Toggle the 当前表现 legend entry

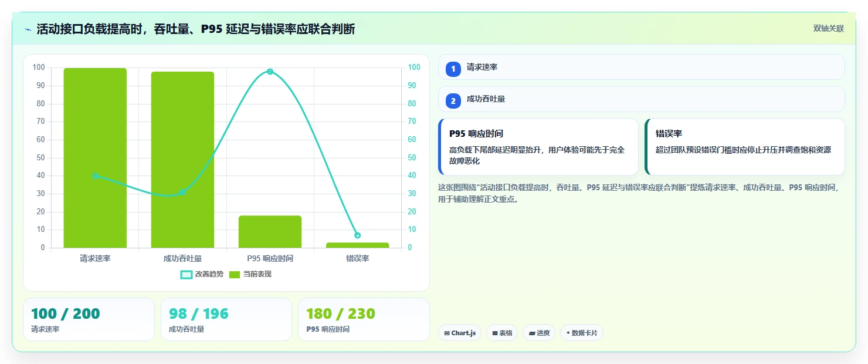250,274
